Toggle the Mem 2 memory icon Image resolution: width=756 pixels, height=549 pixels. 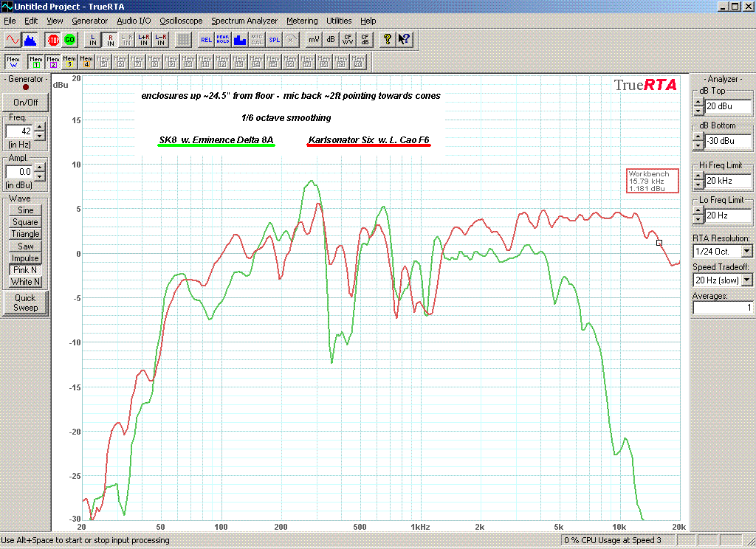click(x=53, y=62)
